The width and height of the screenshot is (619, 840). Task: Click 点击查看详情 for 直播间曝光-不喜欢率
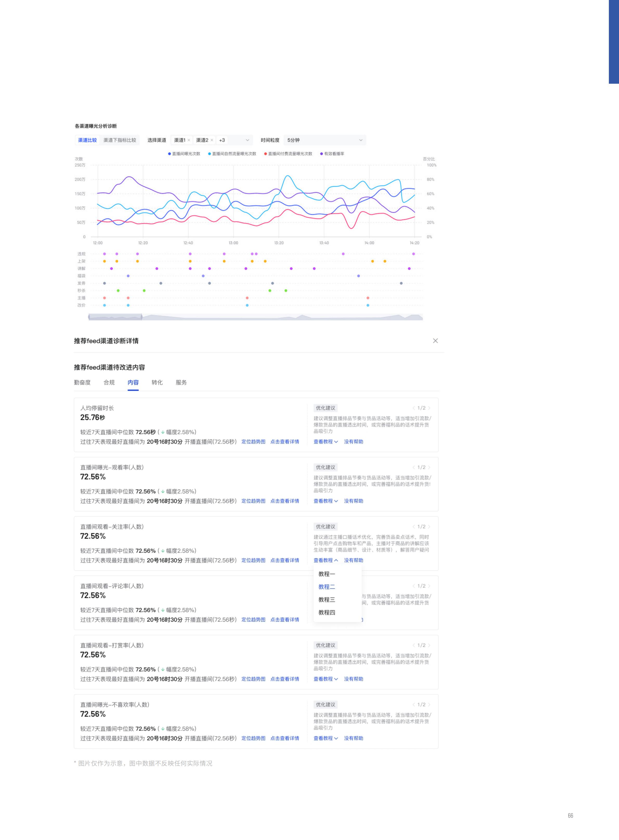(x=285, y=738)
